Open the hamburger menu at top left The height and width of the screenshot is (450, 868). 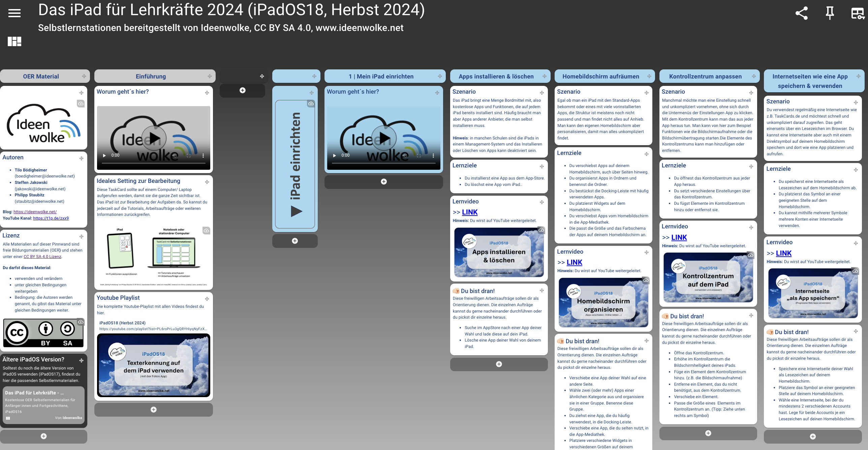click(x=14, y=13)
